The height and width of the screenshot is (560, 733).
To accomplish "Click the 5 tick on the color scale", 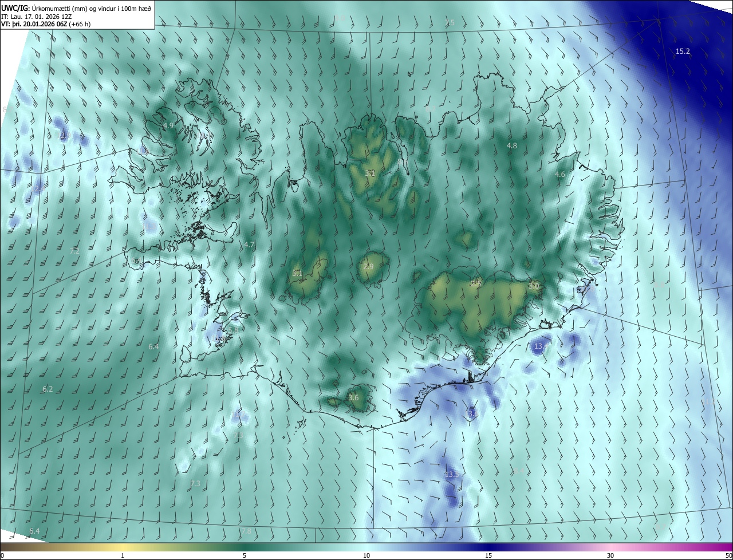I will pyautogui.click(x=245, y=556).
